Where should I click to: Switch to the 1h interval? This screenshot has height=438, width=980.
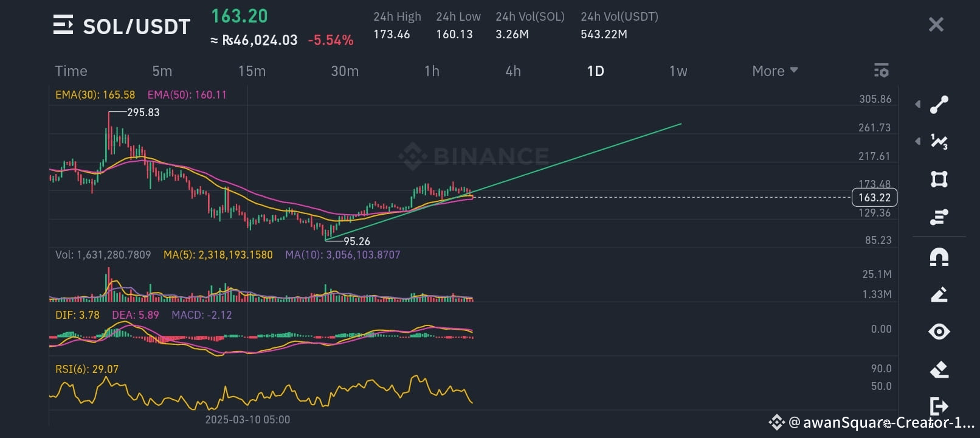[432, 71]
